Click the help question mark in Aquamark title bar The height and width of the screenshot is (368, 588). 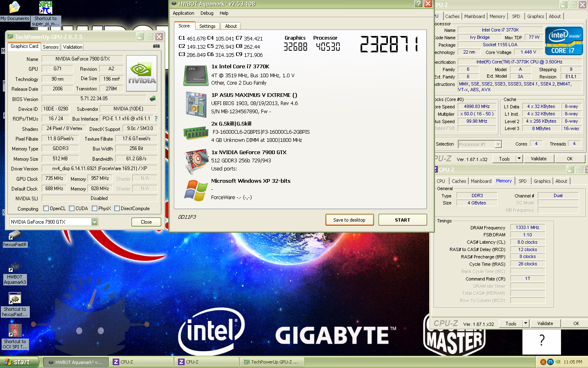pyautogui.click(x=419, y=4)
